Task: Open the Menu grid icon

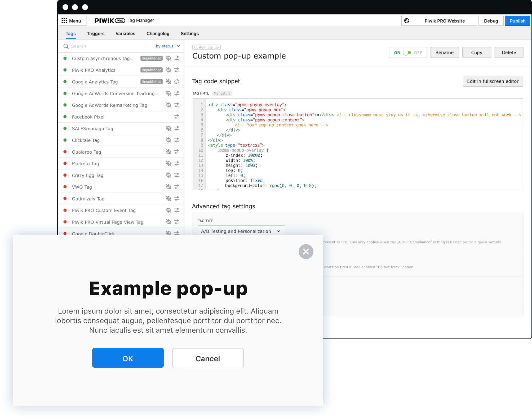Action: (x=64, y=21)
